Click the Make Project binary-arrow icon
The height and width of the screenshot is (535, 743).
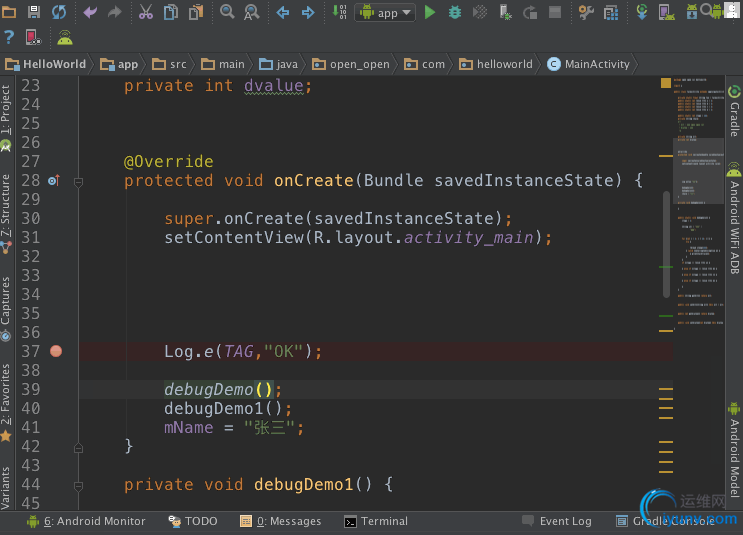339,12
